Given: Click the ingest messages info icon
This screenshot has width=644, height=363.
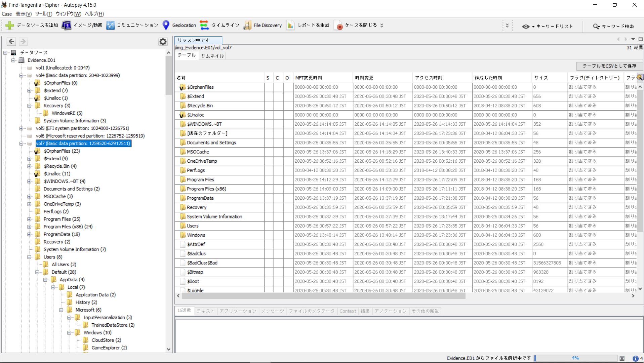Looking at the screenshot, I should [x=635, y=358].
